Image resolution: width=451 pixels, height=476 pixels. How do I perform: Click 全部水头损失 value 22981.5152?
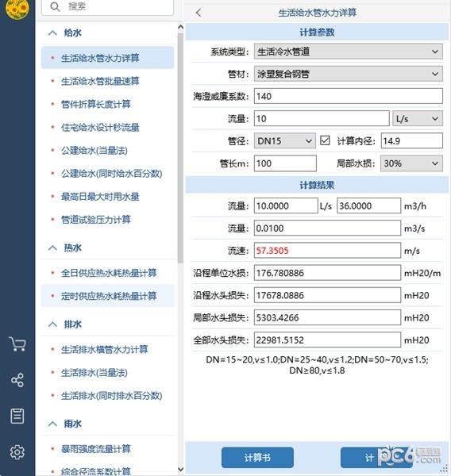coord(327,340)
